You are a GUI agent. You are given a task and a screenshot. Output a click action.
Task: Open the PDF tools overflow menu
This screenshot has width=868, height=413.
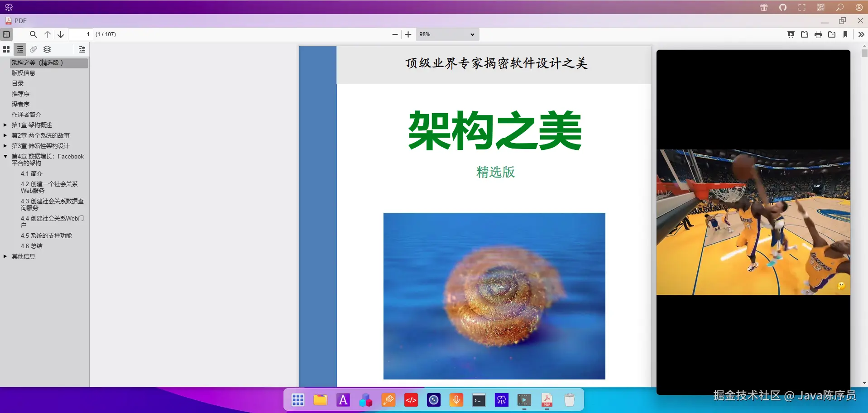click(x=861, y=34)
